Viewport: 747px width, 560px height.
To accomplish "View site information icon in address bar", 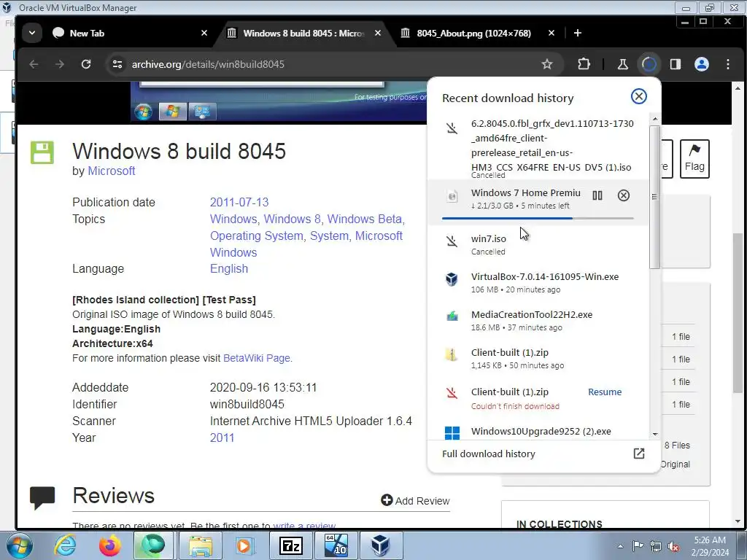I will [117, 64].
